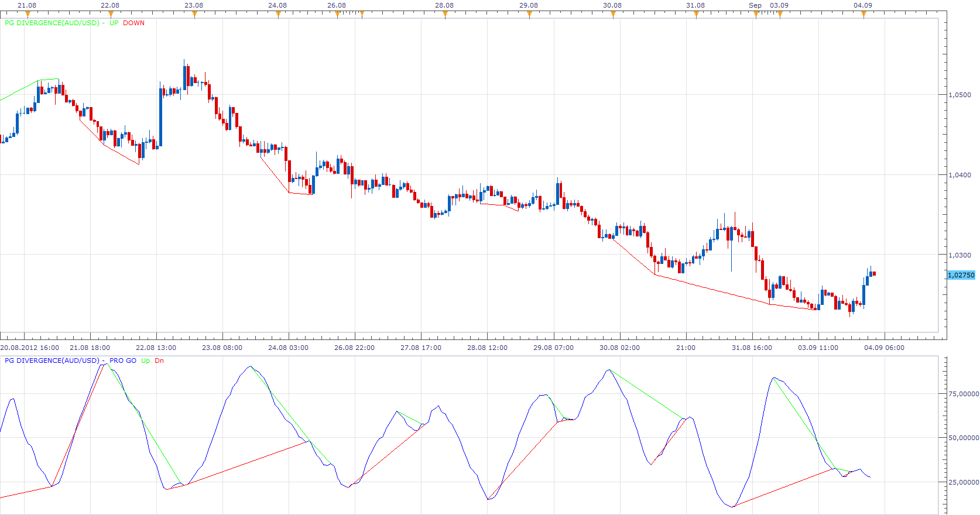Click the orange marker under Sep label
This screenshot has height=515, width=980.
(x=756, y=14)
